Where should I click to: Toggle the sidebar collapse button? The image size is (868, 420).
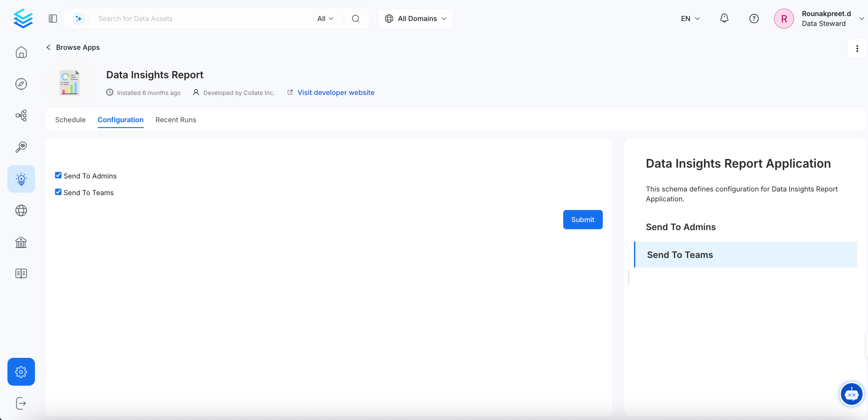pyautogui.click(x=53, y=19)
